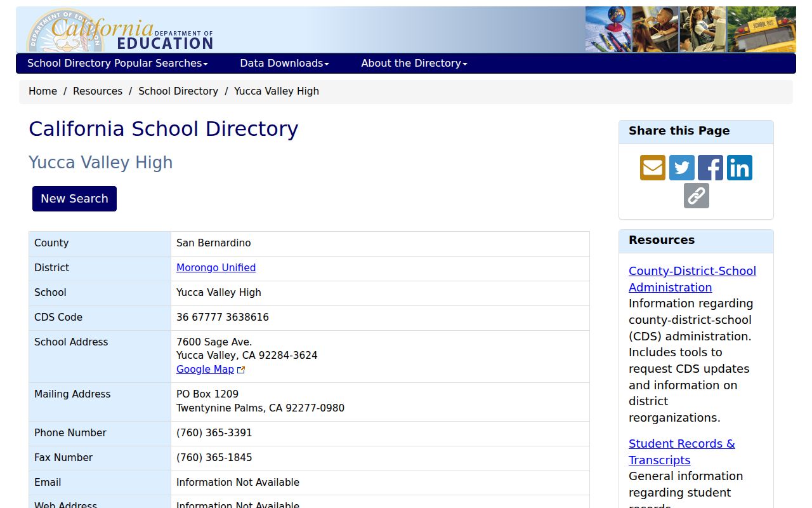The image size is (812, 508).
Task: Share page on Twitter icon
Action: point(682,168)
